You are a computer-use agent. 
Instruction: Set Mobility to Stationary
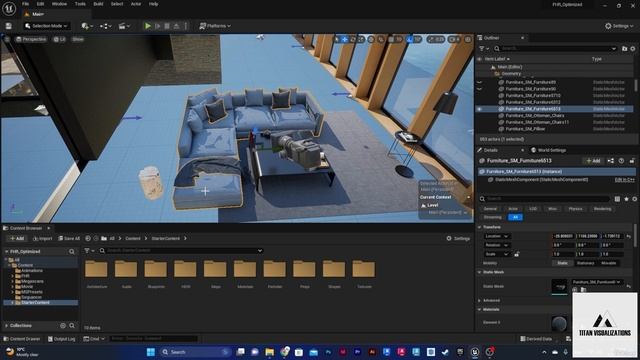[x=586, y=263]
